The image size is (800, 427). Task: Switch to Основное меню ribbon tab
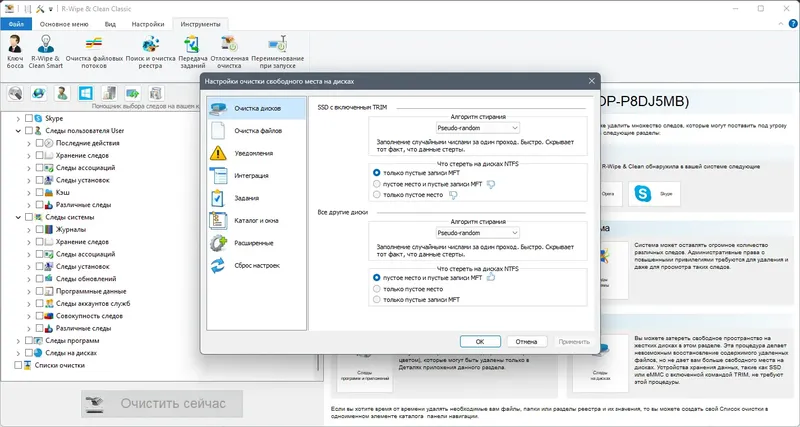(64, 24)
